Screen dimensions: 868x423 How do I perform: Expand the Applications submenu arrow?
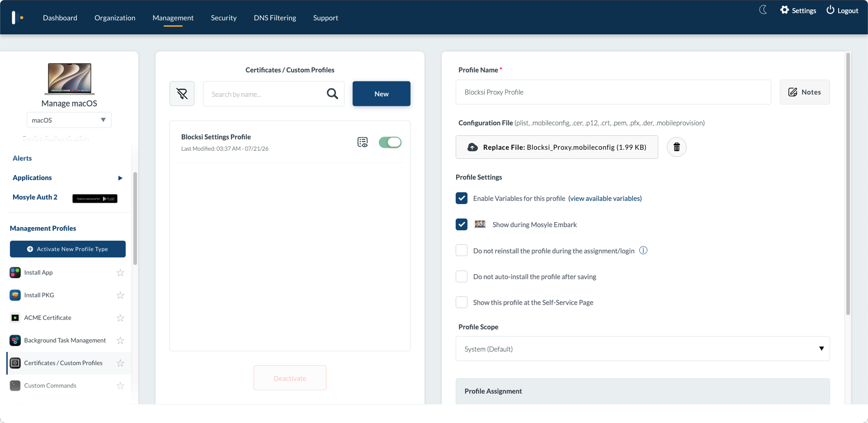point(120,178)
